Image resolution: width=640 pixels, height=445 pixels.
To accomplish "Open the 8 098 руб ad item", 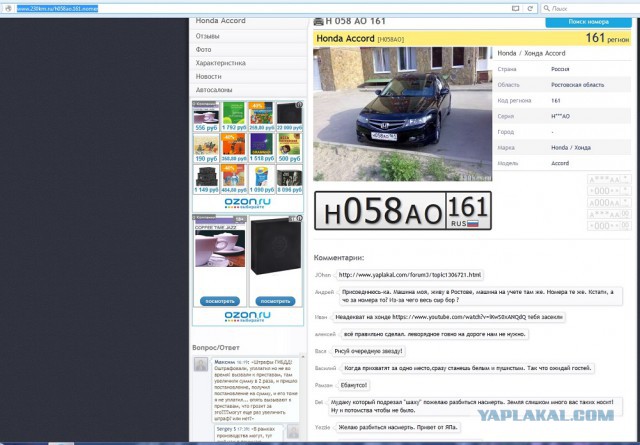I will [x=289, y=179].
